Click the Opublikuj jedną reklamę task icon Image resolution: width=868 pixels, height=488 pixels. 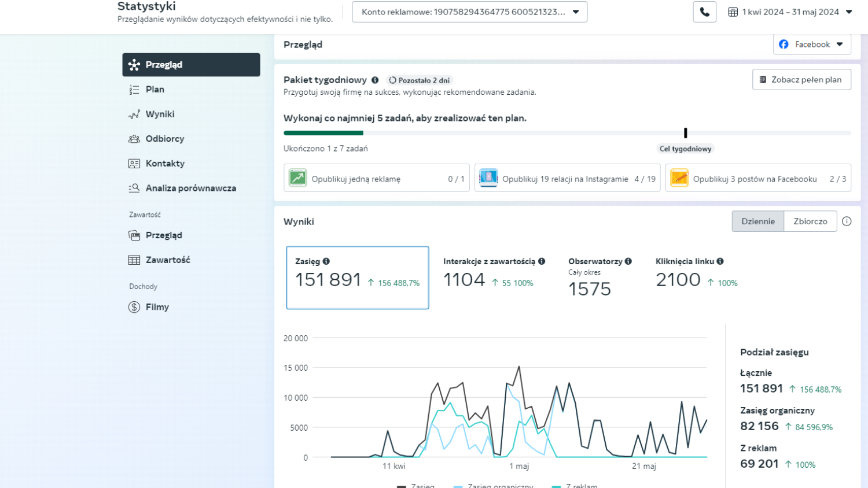[297, 178]
